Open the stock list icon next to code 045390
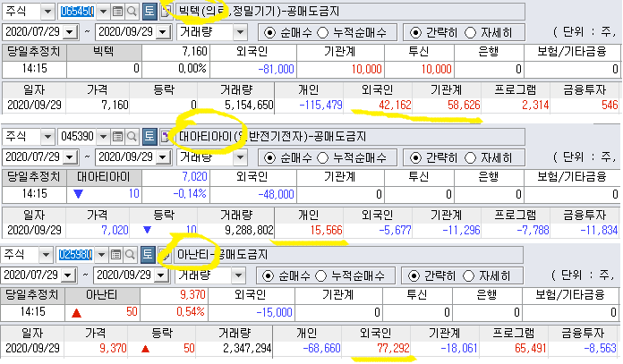623x364 pixels. pos(117,137)
